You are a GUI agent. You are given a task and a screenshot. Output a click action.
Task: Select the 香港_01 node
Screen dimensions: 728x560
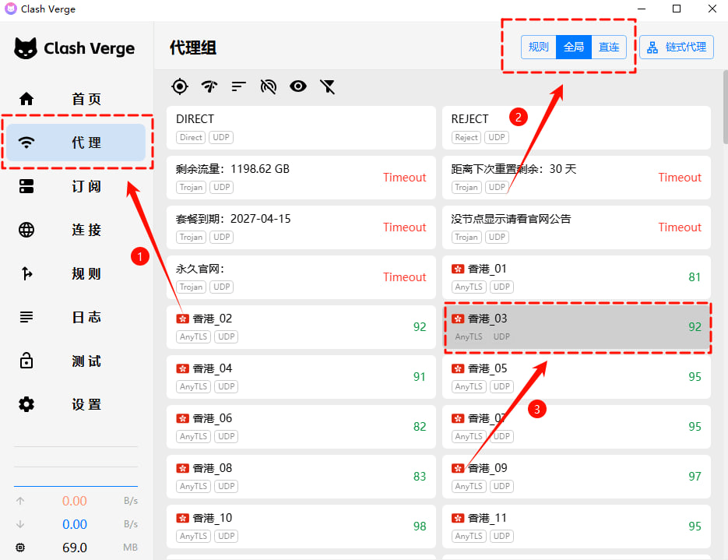tap(576, 277)
